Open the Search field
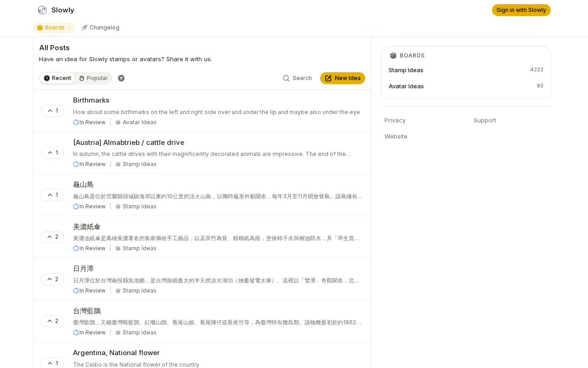This screenshot has height=368, width=588. point(297,78)
